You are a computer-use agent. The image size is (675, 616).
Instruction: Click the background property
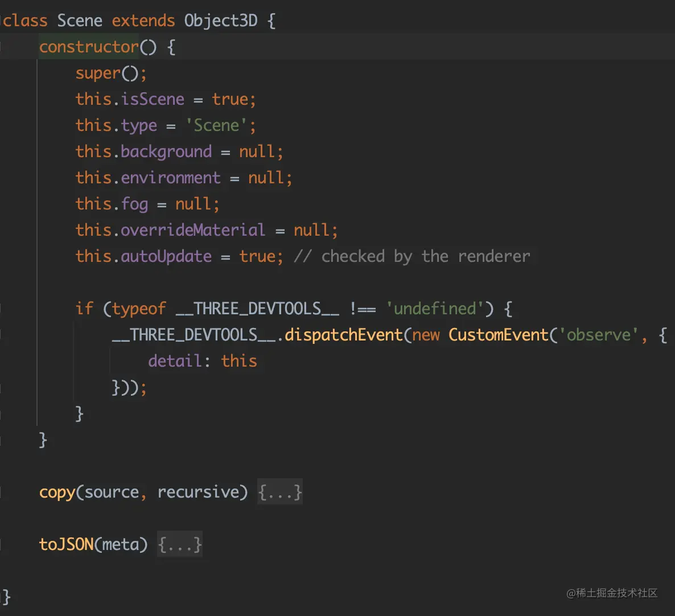(166, 152)
